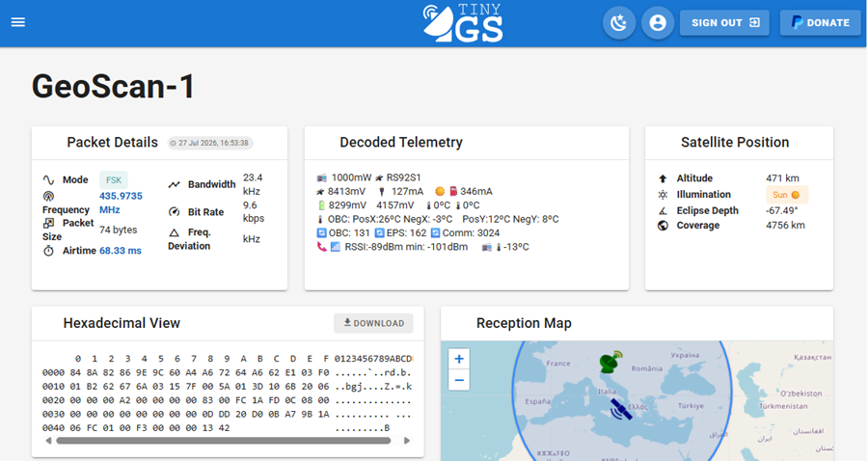Click the -67.49° eclipse depth value
The image size is (868, 461).
pyautogui.click(x=781, y=211)
